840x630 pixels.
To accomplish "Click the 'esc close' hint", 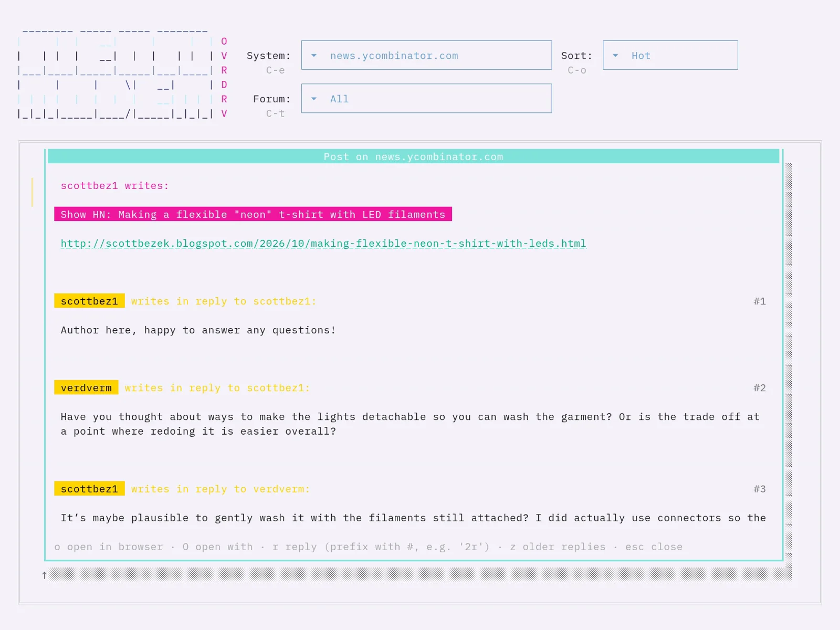I will pyautogui.click(x=654, y=547).
